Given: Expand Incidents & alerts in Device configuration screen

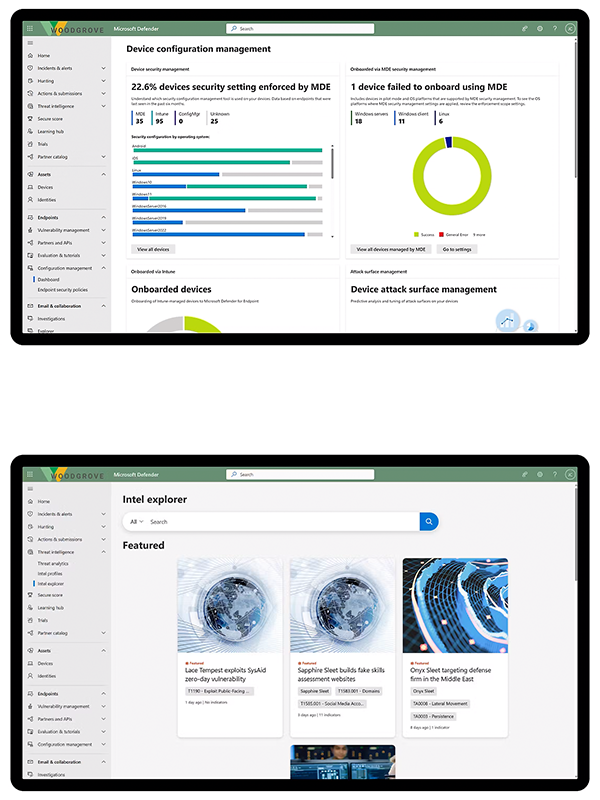Looking at the screenshot, I should (104, 68).
